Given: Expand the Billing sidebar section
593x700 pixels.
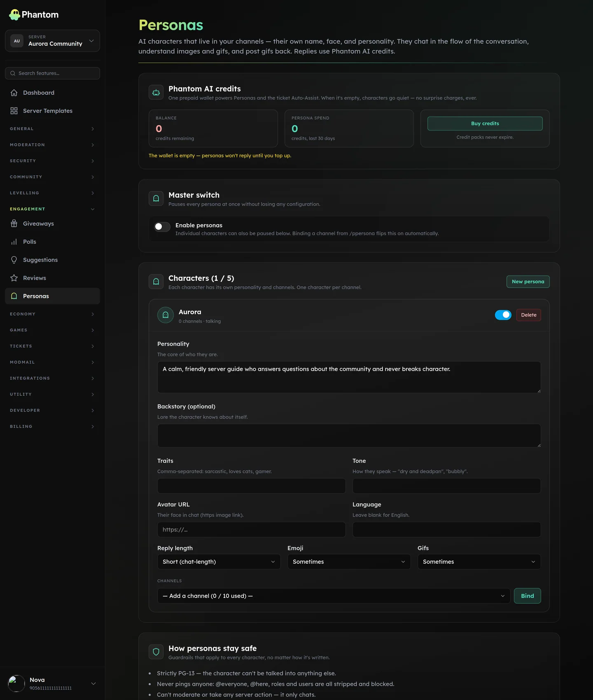Looking at the screenshot, I should [52, 427].
